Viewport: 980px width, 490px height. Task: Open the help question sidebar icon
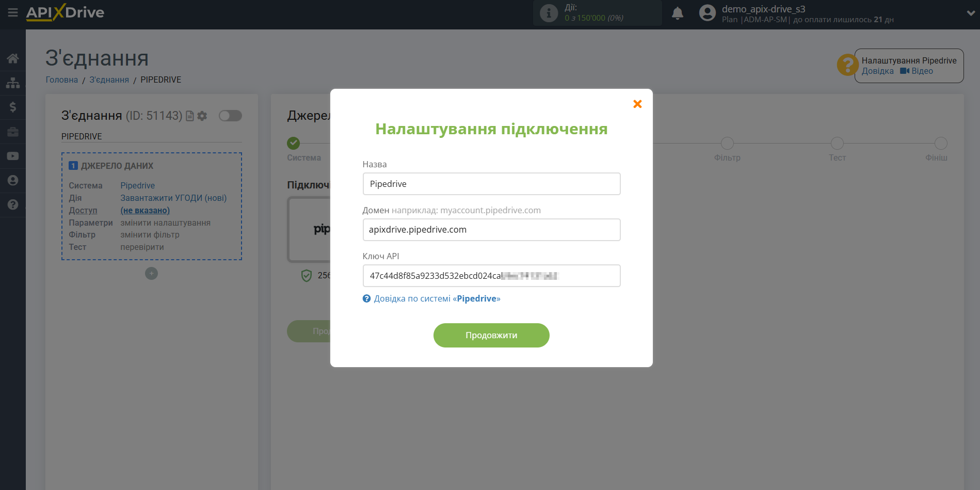pyautogui.click(x=13, y=204)
